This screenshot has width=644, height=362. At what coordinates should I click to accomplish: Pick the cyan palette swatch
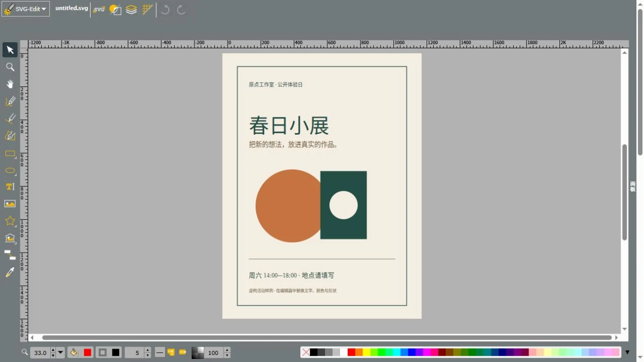click(x=397, y=352)
